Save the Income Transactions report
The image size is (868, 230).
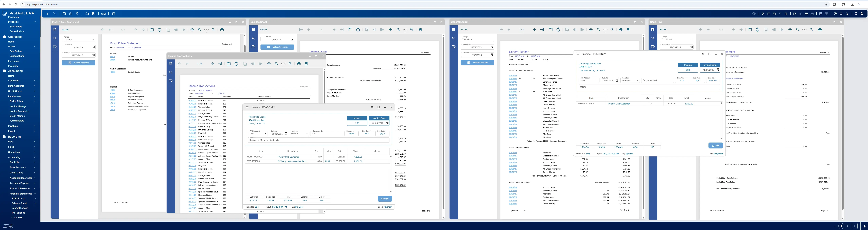[x=228, y=64]
